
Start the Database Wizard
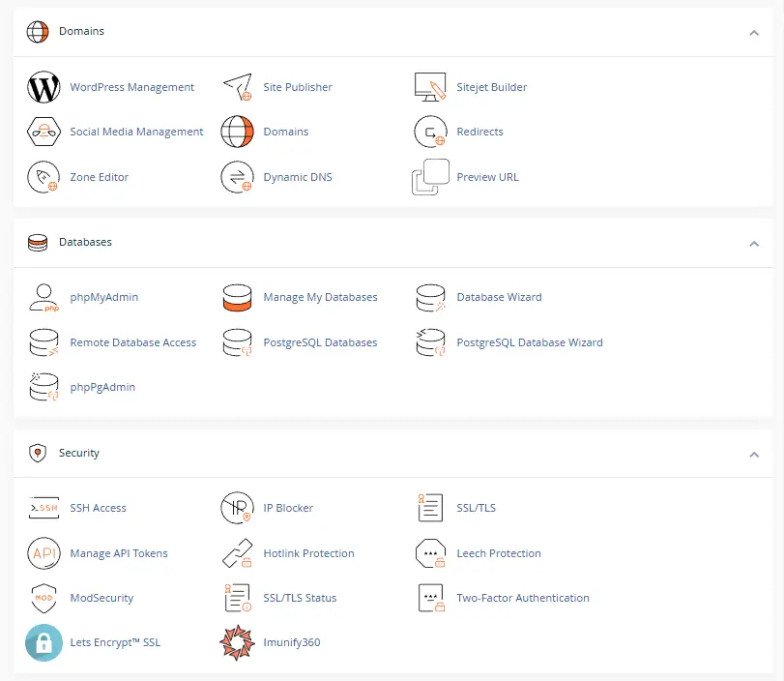point(497,297)
